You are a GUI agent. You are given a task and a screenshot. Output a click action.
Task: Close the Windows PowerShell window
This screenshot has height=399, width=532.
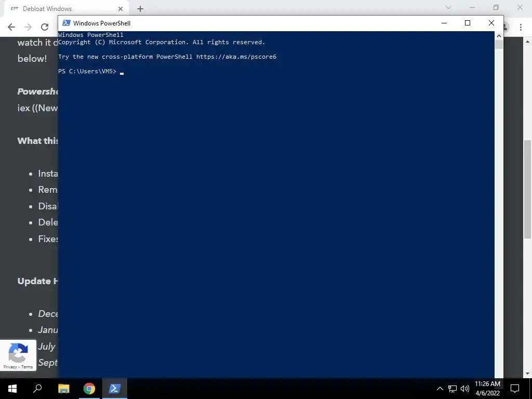point(491,23)
